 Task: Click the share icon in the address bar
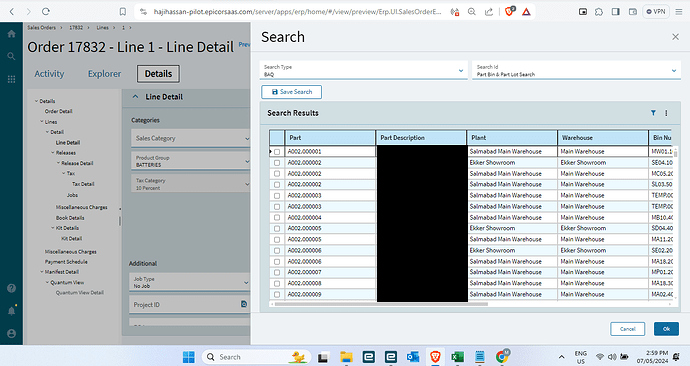488,12
